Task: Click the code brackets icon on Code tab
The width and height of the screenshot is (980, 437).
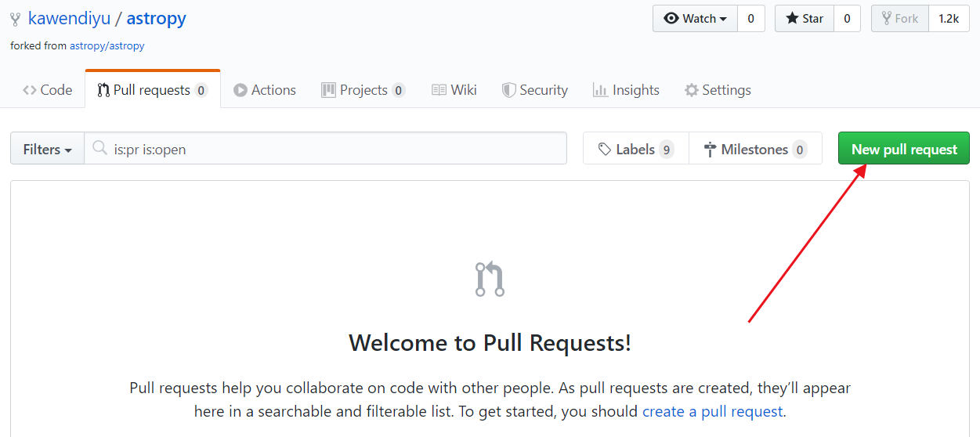Action: pyautogui.click(x=30, y=90)
